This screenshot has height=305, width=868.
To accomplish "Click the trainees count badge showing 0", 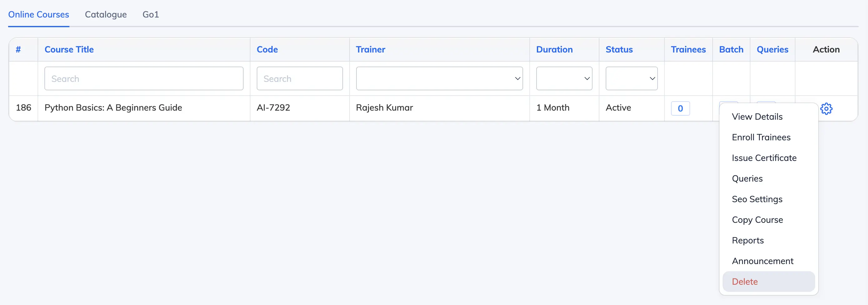I will pos(680,108).
